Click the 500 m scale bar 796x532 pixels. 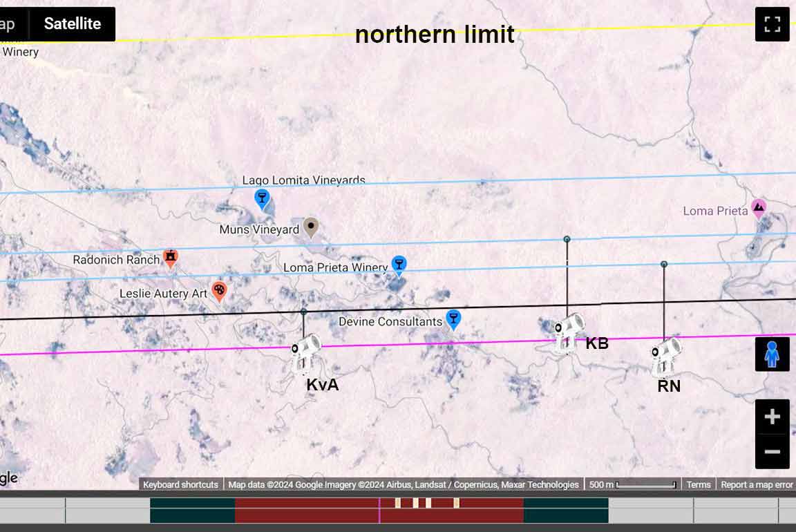632,485
